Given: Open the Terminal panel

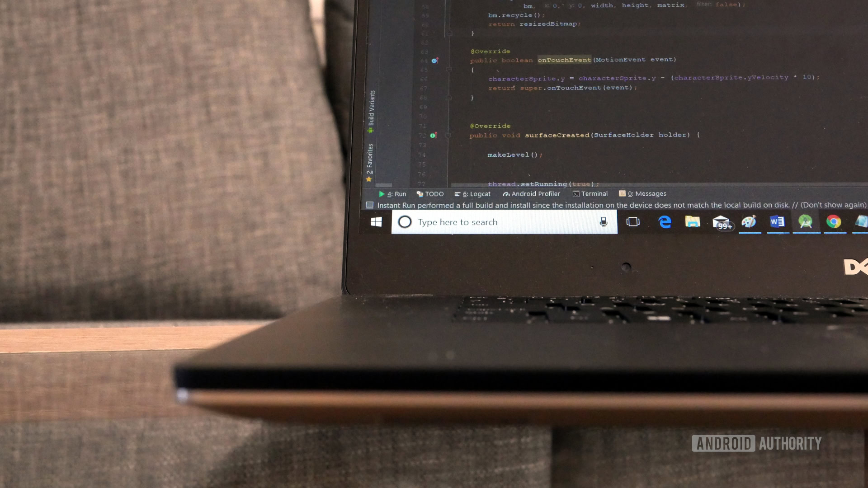Looking at the screenshot, I should point(590,194).
